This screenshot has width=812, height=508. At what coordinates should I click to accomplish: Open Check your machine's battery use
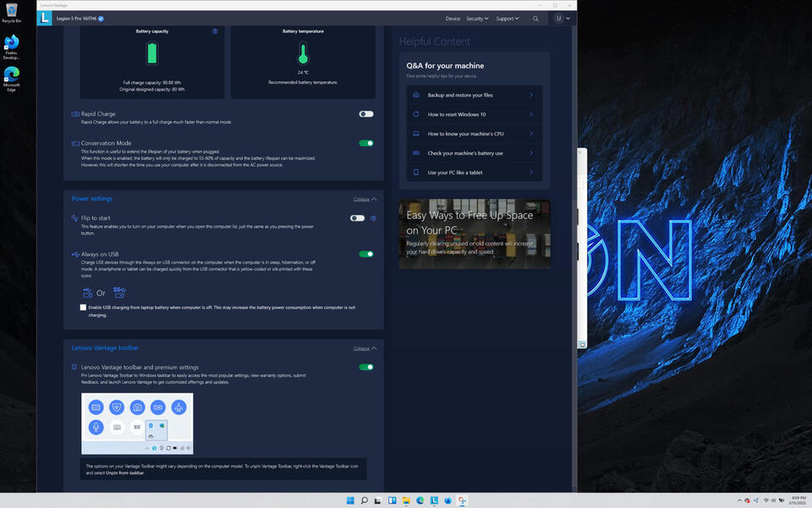point(475,153)
